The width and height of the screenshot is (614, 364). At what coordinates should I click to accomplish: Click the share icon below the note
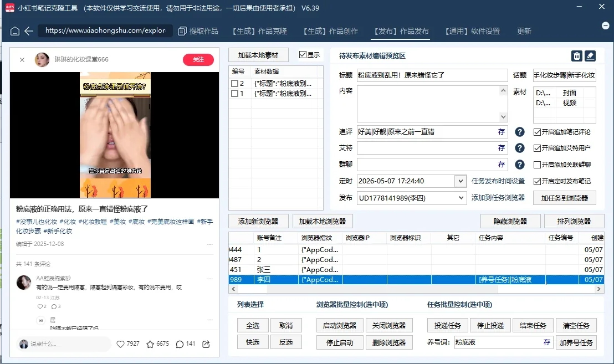click(206, 344)
